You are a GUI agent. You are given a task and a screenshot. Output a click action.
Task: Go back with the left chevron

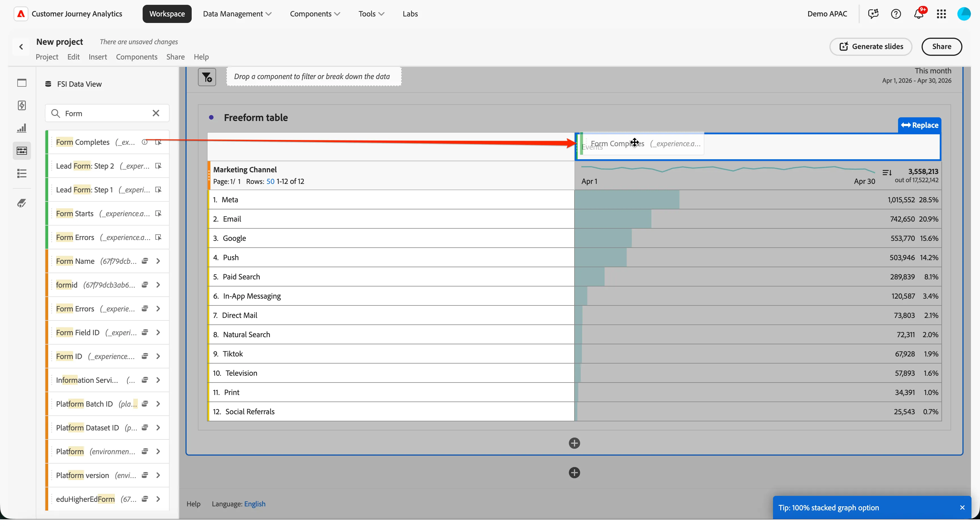click(x=21, y=47)
